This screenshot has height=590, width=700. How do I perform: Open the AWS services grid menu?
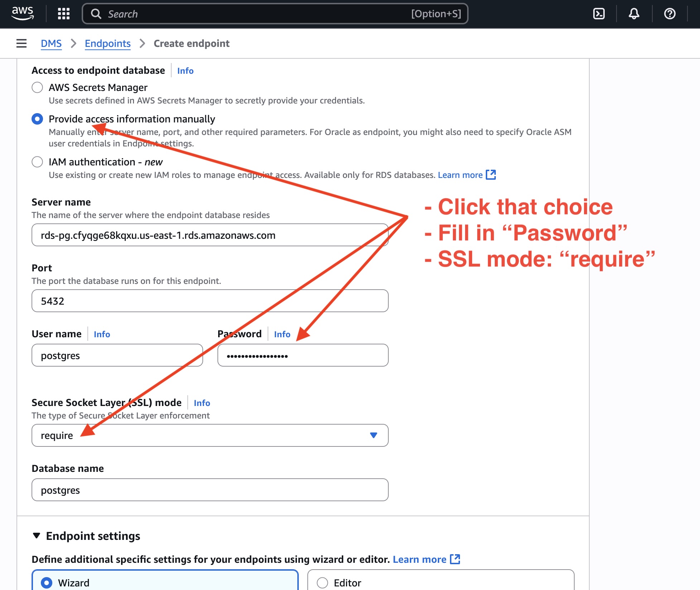64,14
